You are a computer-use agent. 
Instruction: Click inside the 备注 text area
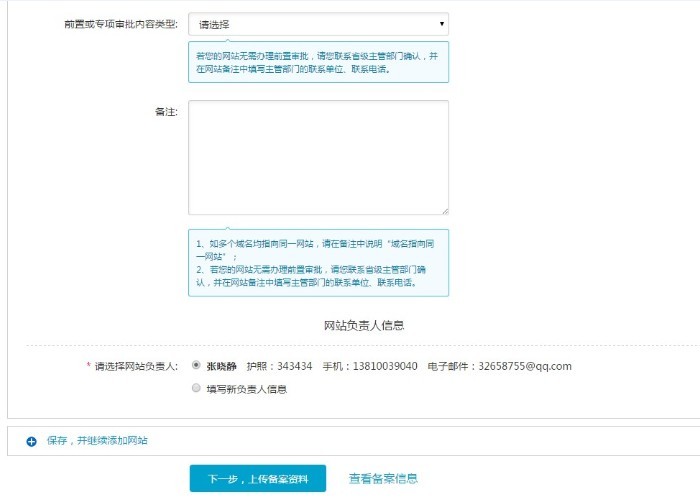(318, 157)
